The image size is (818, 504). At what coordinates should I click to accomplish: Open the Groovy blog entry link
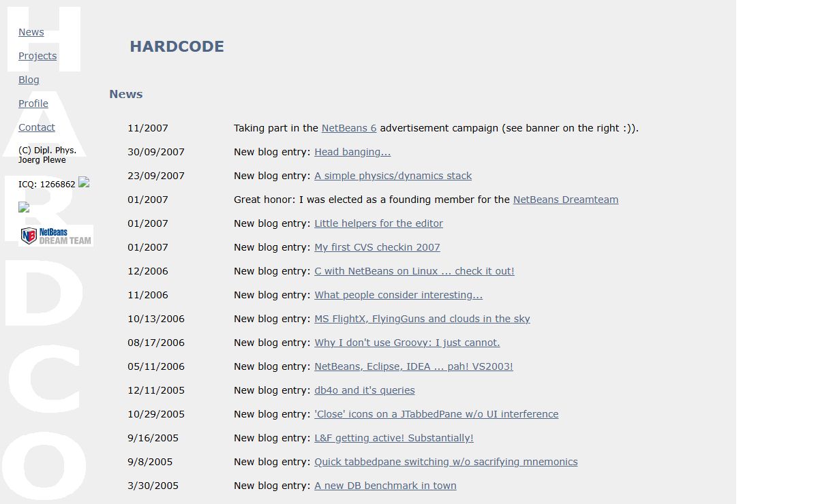pos(407,343)
